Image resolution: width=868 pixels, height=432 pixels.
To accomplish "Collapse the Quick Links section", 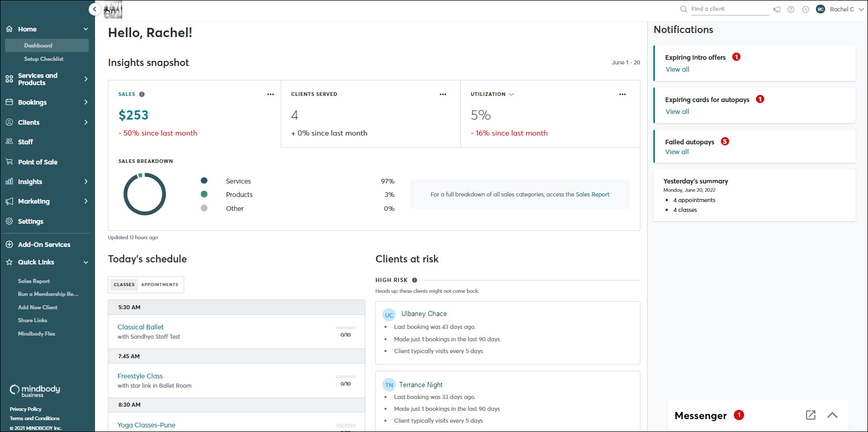I will tap(86, 262).
